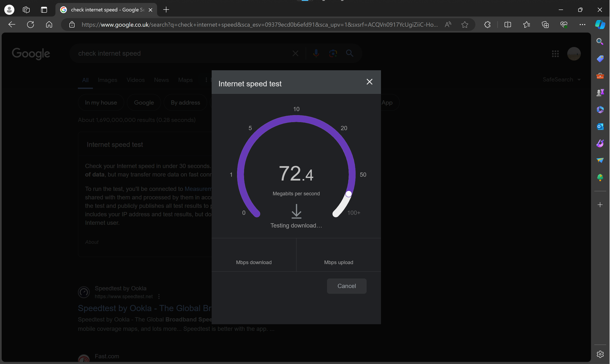Screen dimensions: 610x364
Task: Open sidebar Tools briefcase icon
Action: click(x=600, y=76)
